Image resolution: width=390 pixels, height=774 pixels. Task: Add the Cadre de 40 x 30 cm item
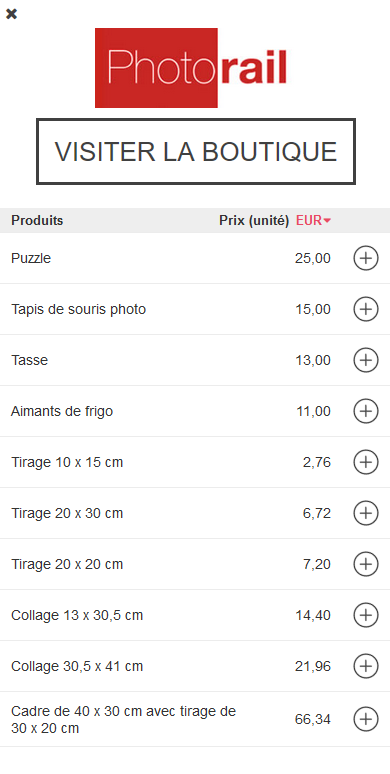[366, 719]
